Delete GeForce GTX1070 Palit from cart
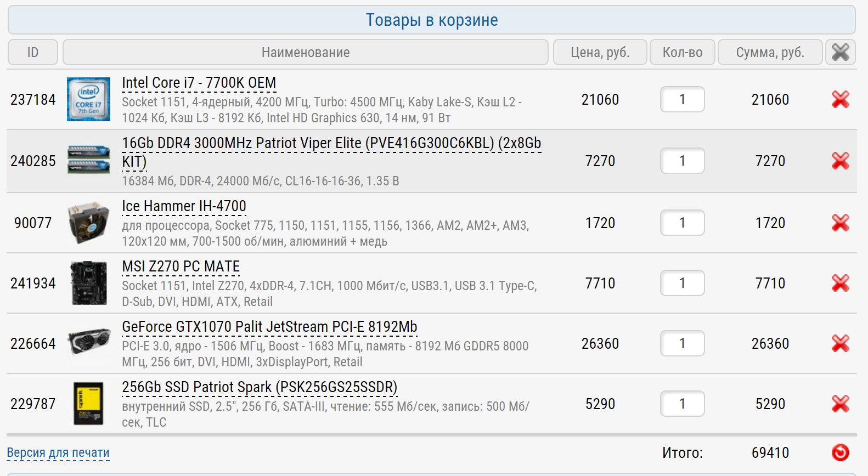 tap(840, 343)
